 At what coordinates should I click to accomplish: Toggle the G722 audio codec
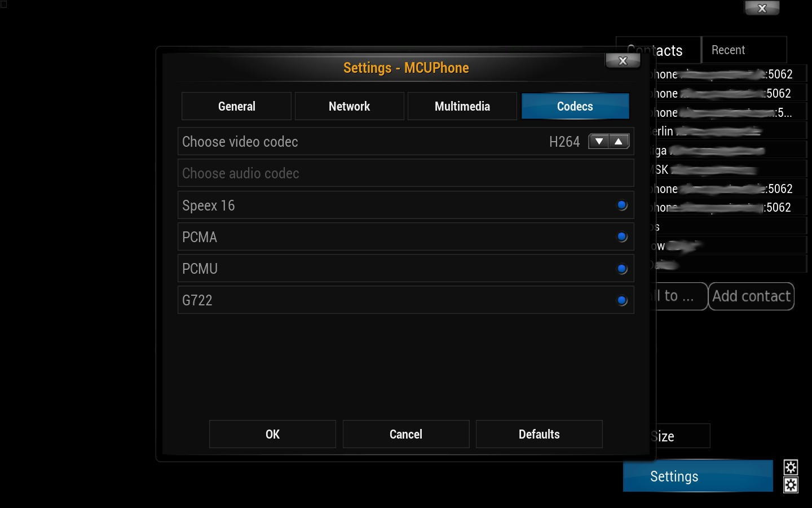tap(622, 300)
